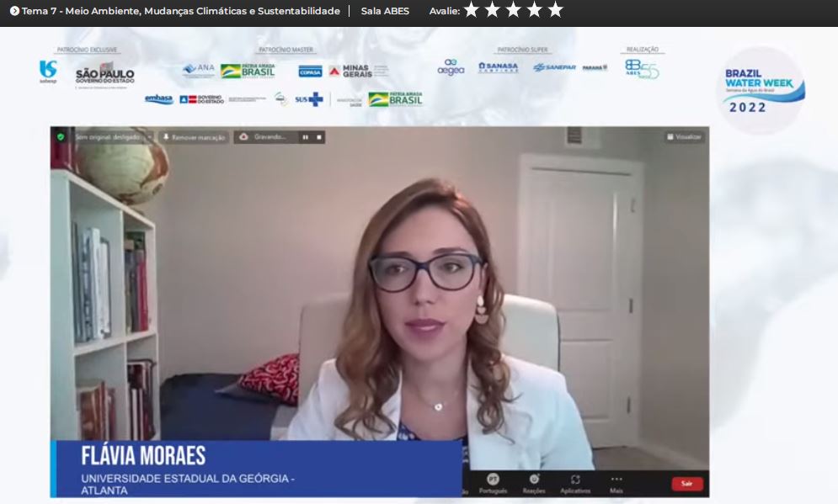Image resolution: width=838 pixels, height=504 pixels.
Task: Open the Visualizar view options
Action: click(684, 136)
